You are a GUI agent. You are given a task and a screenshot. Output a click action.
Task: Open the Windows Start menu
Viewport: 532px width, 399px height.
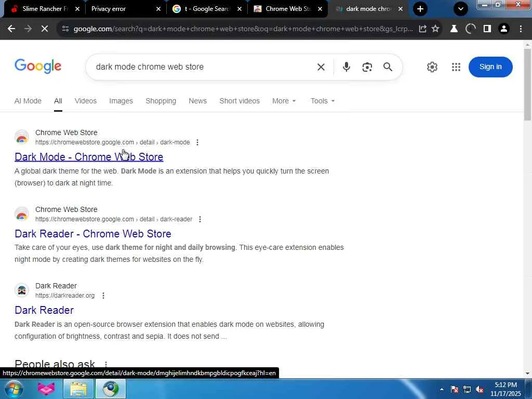tap(13, 389)
